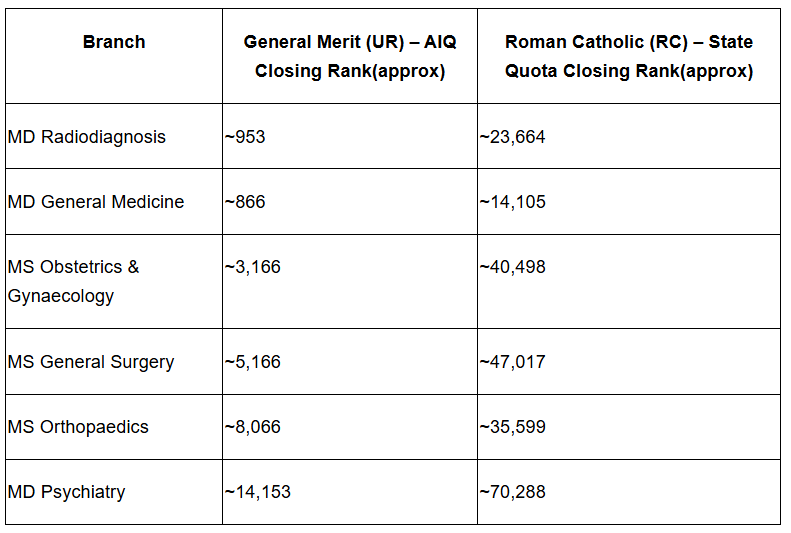This screenshot has height=533, width=791.
Task: Click the ~5,166 closing rank value
Action: 253,362
